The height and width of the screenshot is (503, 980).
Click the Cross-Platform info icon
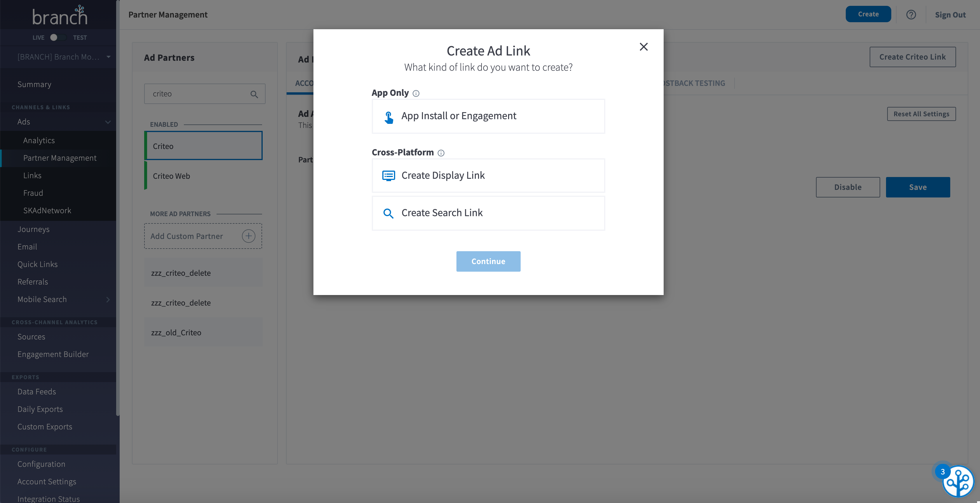point(441,153)
